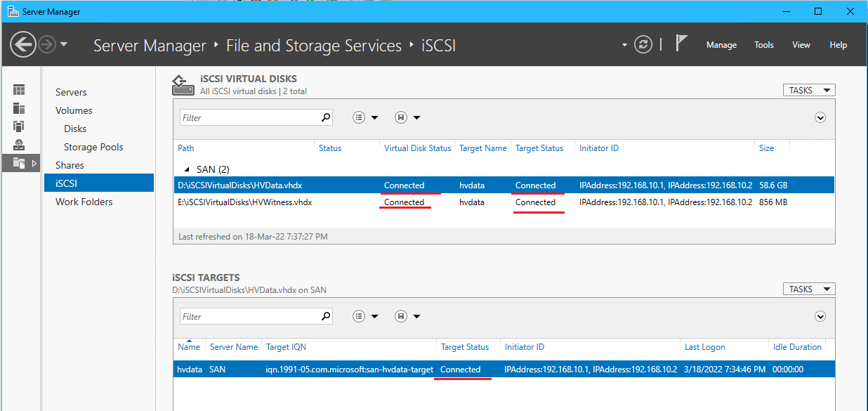Click the 856 MB size cell
This screenshot has width=868, height=411.
774,202
